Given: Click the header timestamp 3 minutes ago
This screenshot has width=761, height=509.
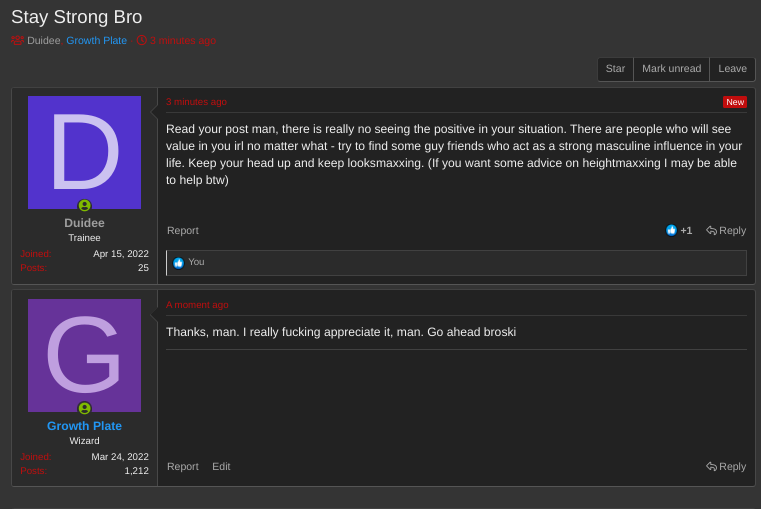Looking at the screenshot, I should (x=182, y=40).
